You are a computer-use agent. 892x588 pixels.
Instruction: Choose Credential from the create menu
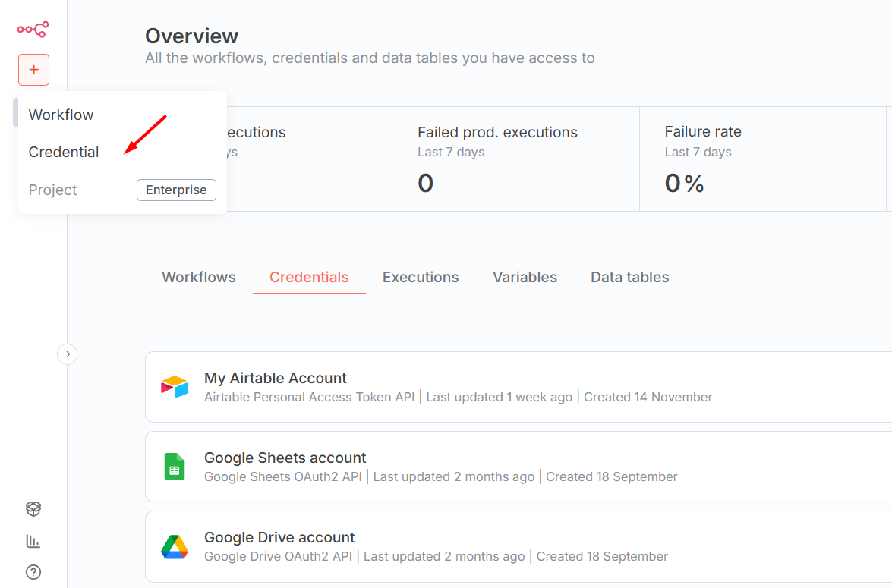(x=64, y=152)
